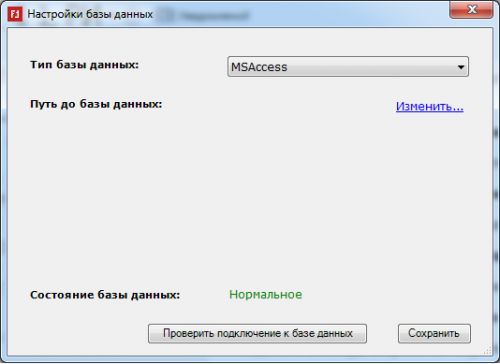Click the resize grip in the dialog corner
This screenshot has height=364, width=500.
coord(487,350)
